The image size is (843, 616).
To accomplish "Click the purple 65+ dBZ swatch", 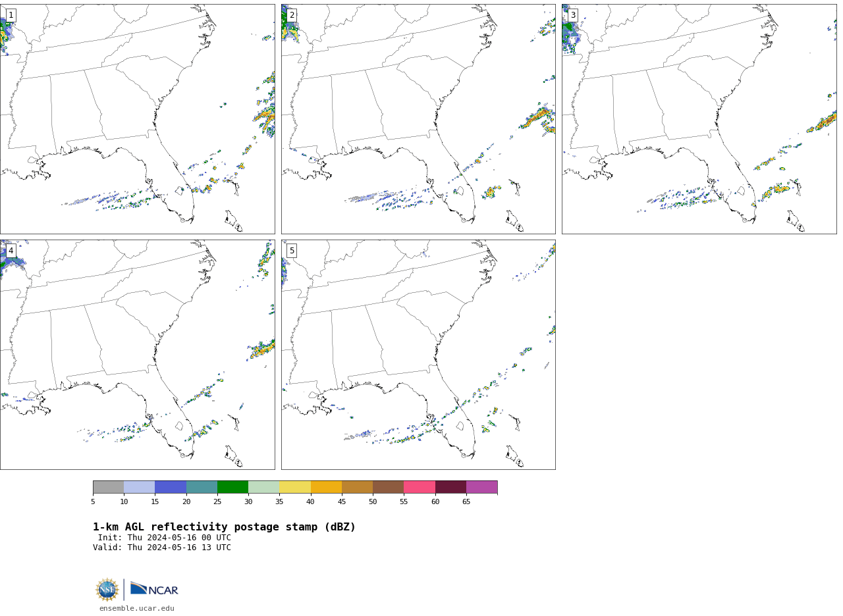I will (482, 487).
